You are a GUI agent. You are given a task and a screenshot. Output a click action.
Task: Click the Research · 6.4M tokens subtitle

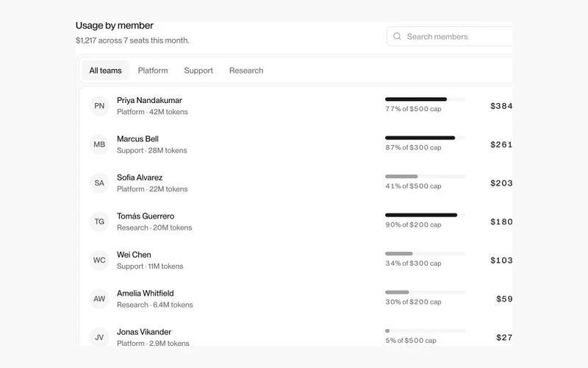155,305
